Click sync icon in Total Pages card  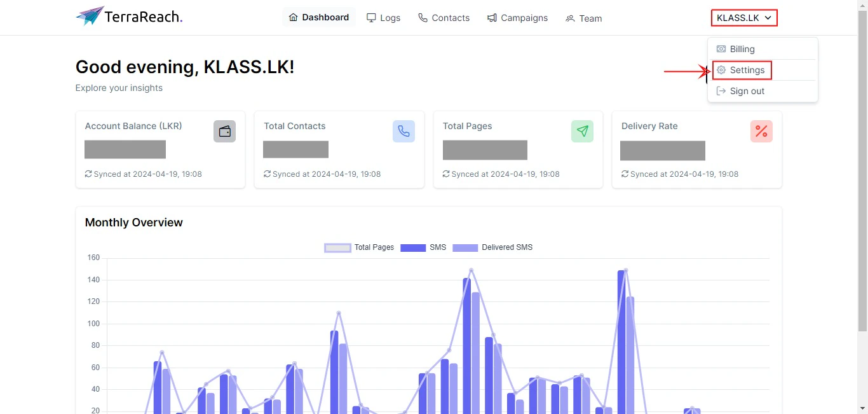(x=446, y=174)
